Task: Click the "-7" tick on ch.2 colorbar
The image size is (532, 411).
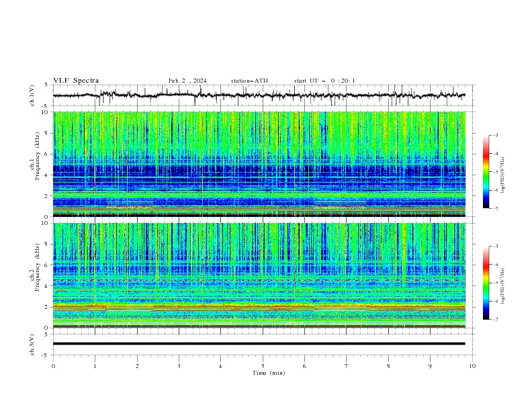Action: pos(495,320)
